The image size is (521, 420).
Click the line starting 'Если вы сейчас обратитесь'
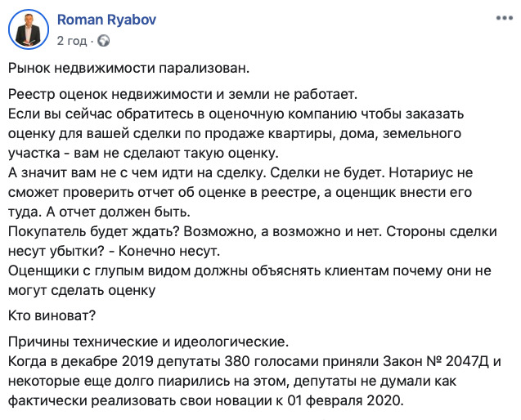click(x=236, y=114)
